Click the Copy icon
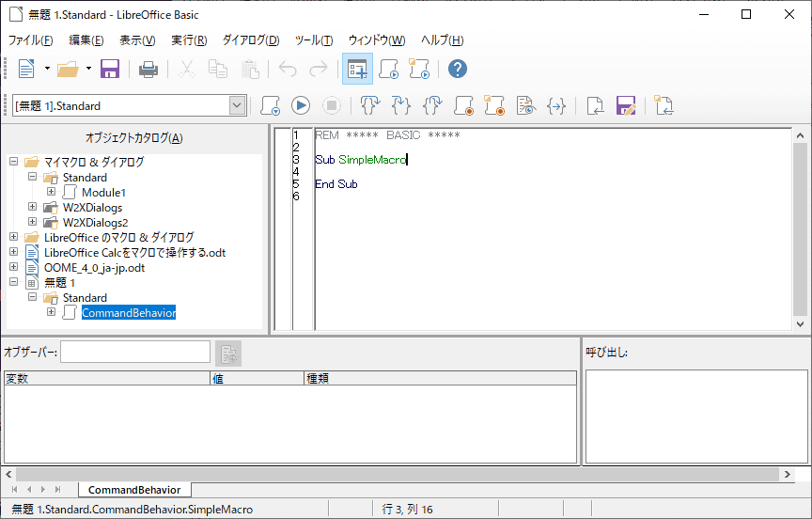 218,69
